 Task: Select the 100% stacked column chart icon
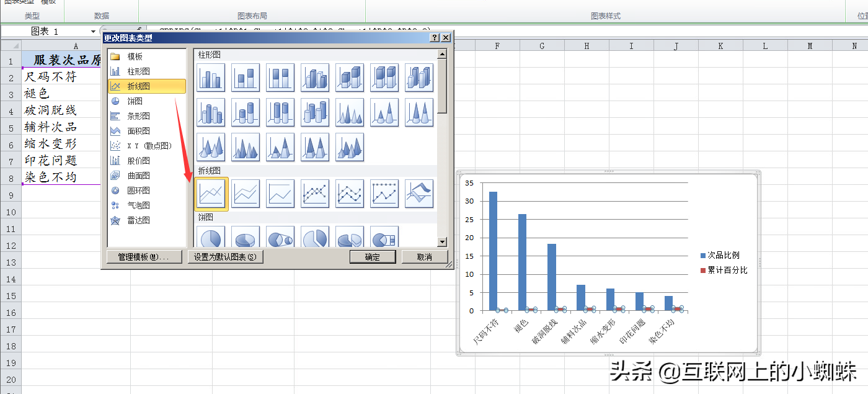click(x=280, y=78)
